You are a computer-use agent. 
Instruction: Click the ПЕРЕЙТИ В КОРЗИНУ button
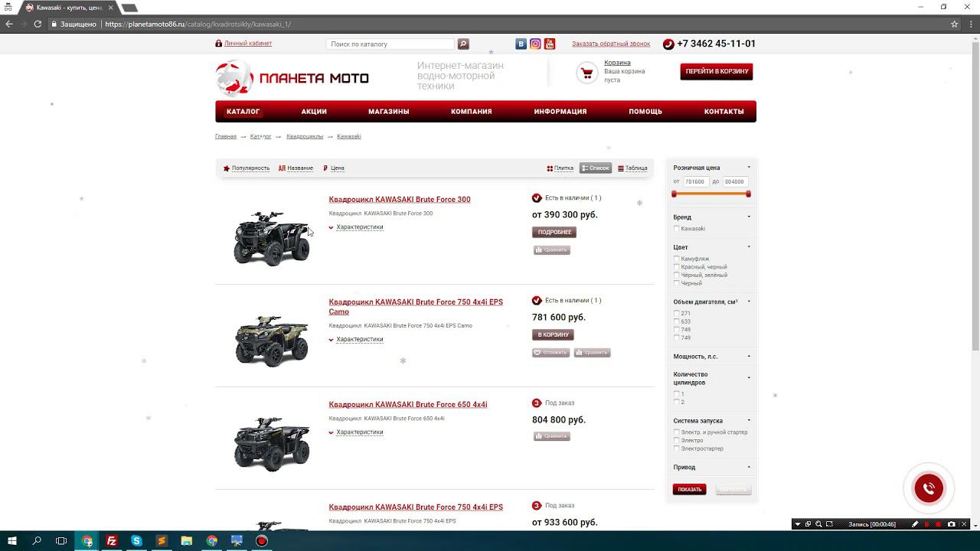point(717,71)
